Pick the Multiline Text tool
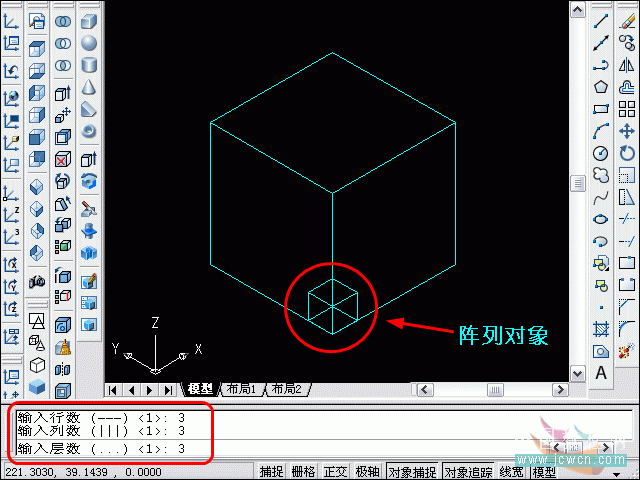Screen dimensions: 640x480 click(601, 373)
